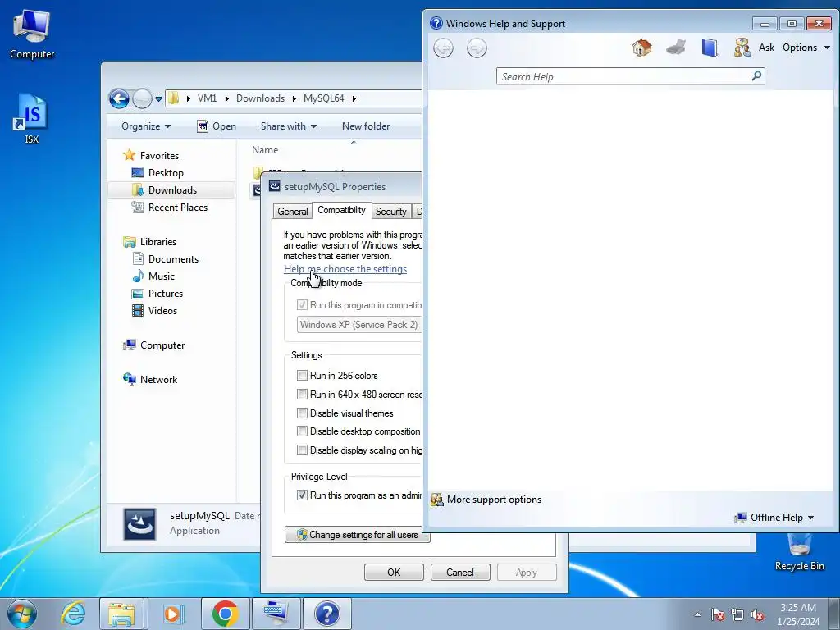
Task: Switch to the General tab
Action: [293, 212]
